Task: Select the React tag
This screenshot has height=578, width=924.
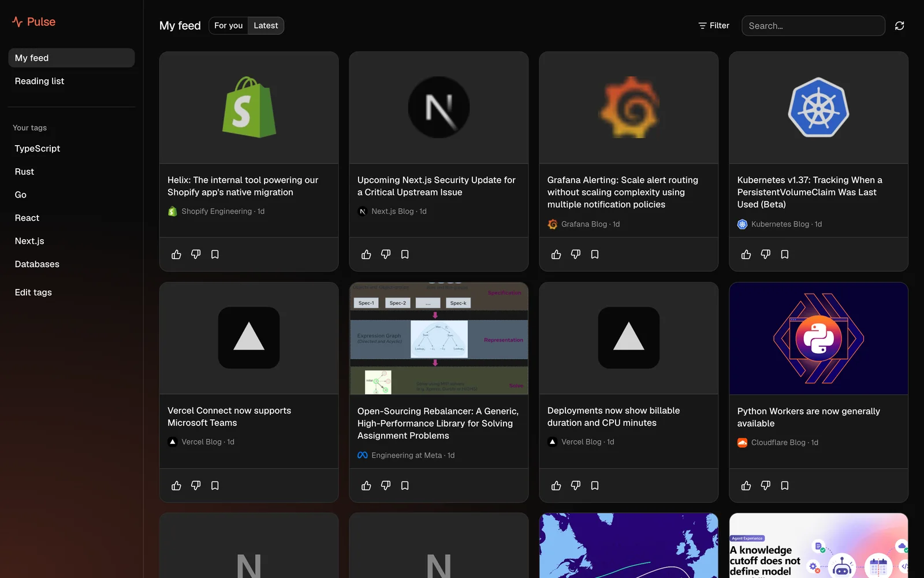Action: (x=27, y=218)
